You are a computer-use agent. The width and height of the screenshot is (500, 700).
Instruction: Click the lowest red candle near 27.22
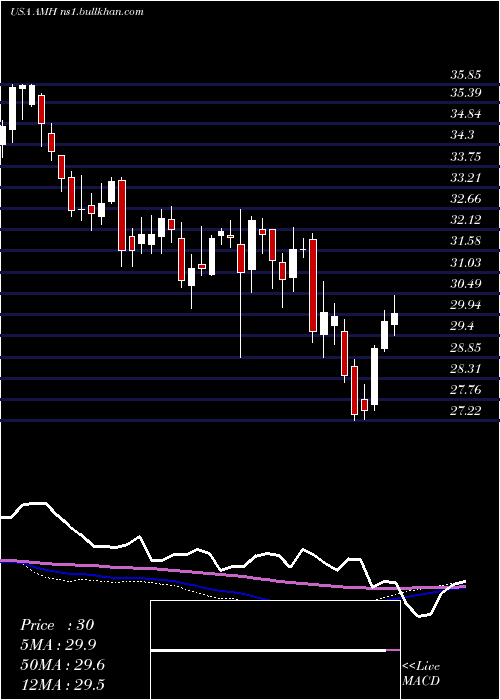(354, 390)
